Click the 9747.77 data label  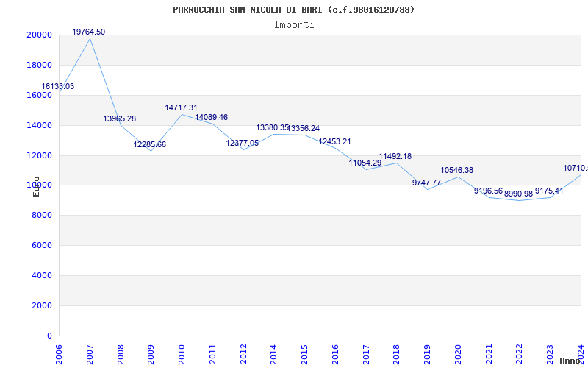pos(427,183)
